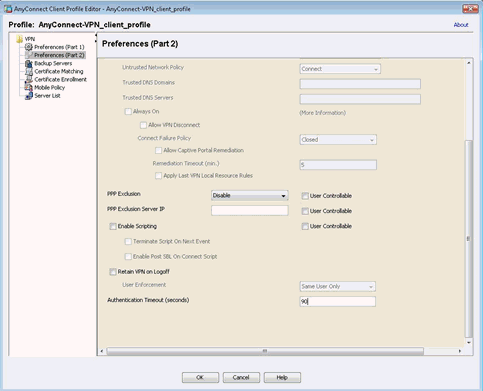Screen dimensions: 483x391
Task: Click the Backup Servers icon
Action: pos(29,63)
